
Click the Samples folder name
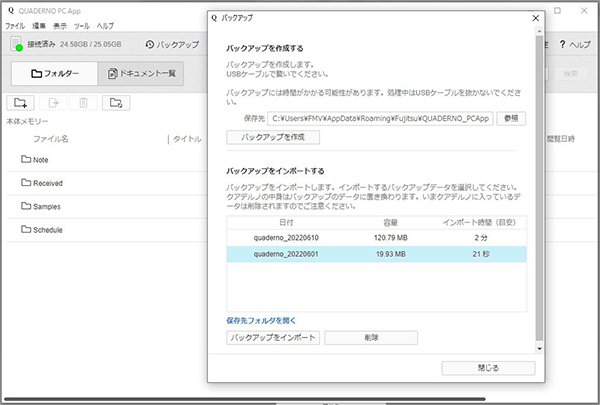coord(47,207)
